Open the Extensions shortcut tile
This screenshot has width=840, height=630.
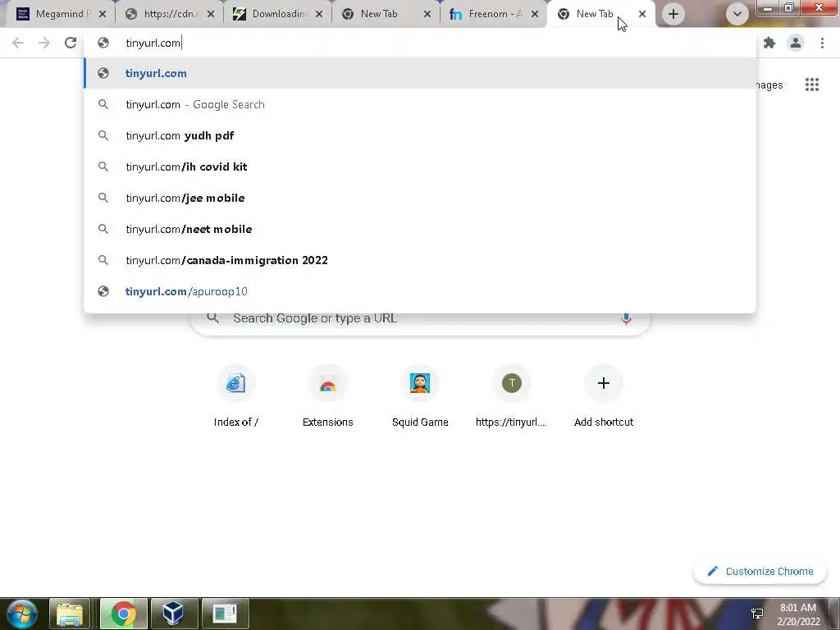pyautogui.click(x=328, y=396)
